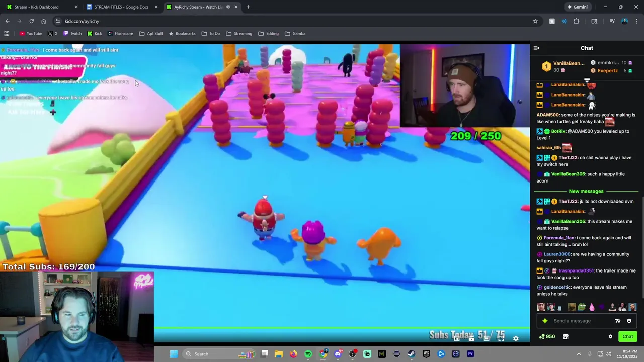Reload the kick.com page
The image size is (644, 362).
[x=31, y=21]
